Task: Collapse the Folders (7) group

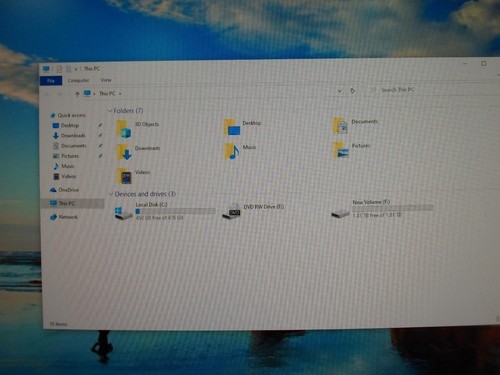Action: (x=110, y=111)
